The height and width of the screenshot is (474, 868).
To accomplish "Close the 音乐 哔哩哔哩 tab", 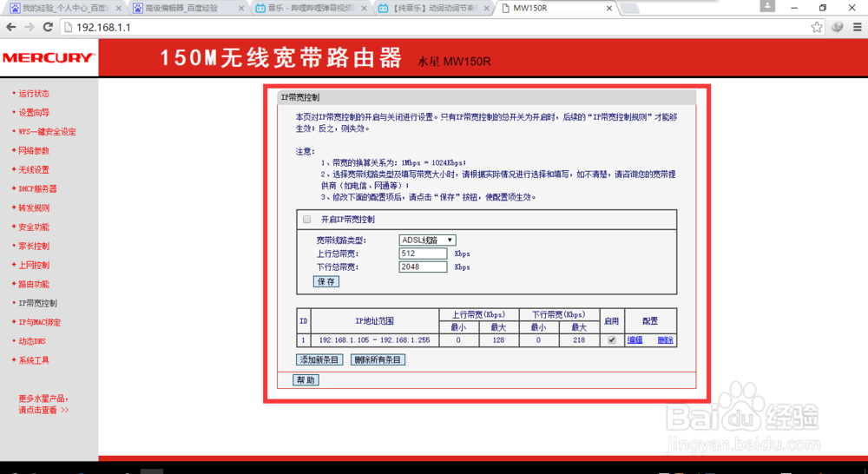I will (x=364, y=9).
